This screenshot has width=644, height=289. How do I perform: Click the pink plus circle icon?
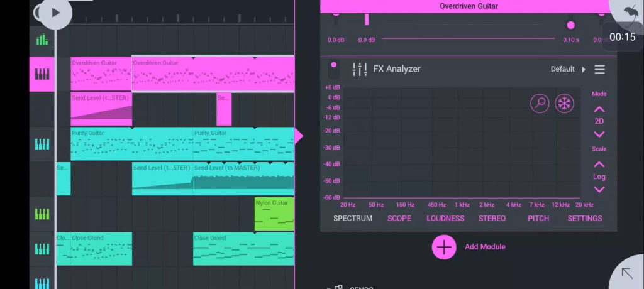444,247
